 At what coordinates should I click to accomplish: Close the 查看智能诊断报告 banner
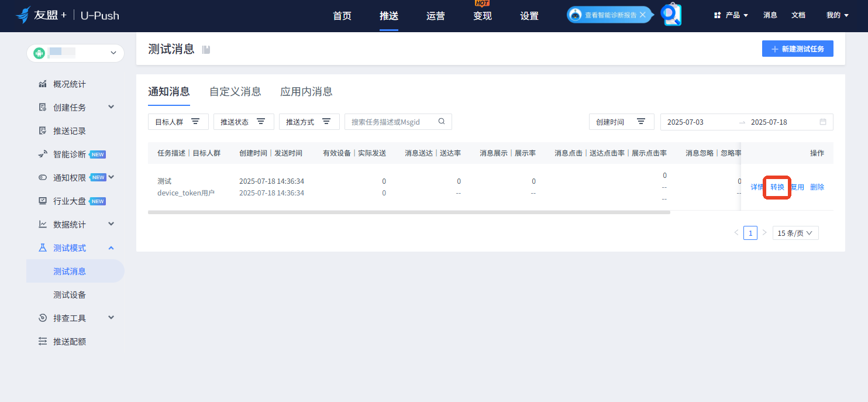click(x=643, y=15)
